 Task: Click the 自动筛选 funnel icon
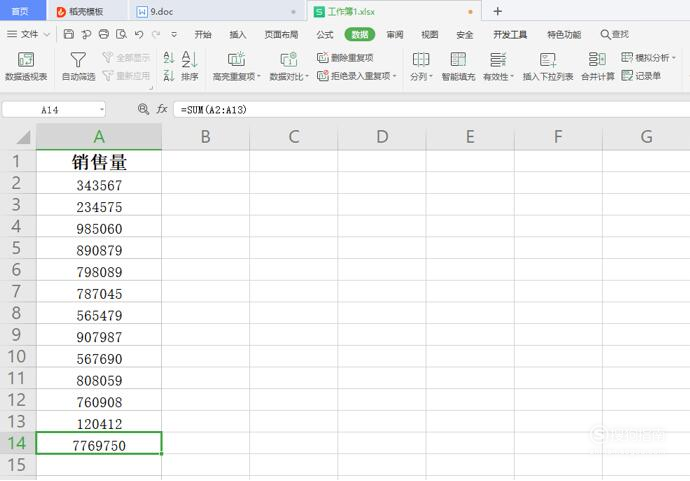[x=78, y=59]
